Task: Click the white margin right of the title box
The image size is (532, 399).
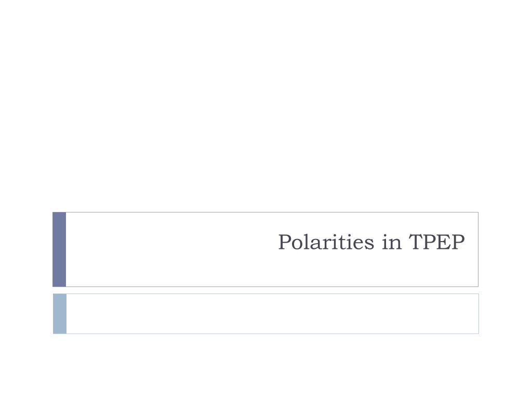Action: point(505,249)
